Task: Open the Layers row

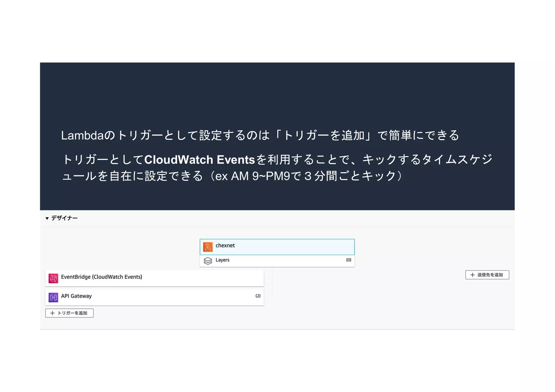Action: point(277,261)
